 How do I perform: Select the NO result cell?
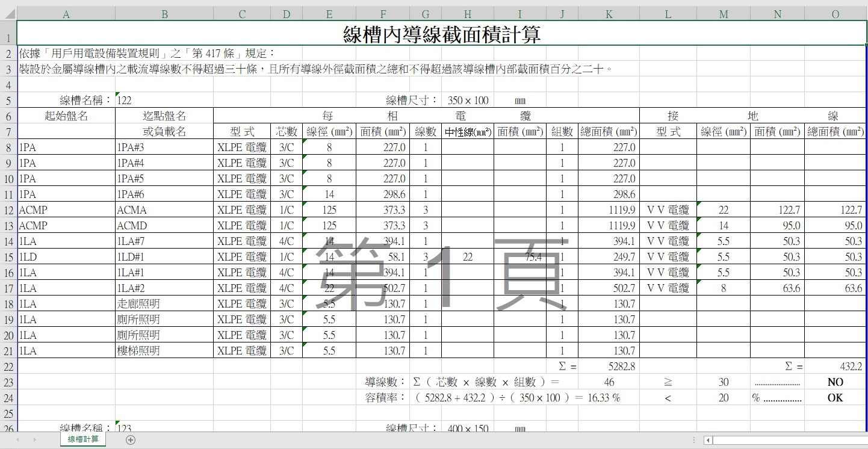tap(835, 382)
